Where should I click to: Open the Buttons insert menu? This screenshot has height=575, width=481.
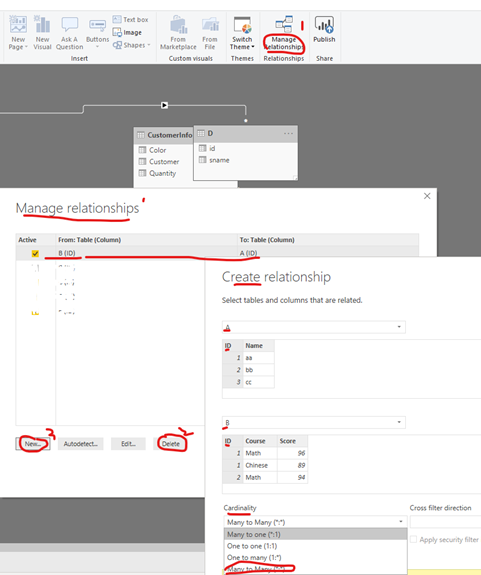click(98, 32)
